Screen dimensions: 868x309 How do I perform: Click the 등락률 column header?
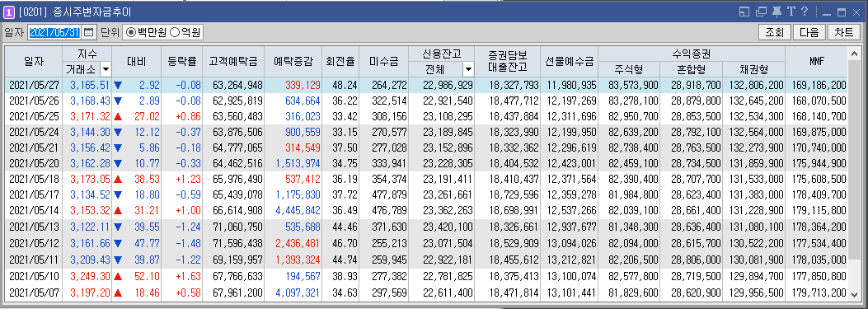click(x=181, y=62)
